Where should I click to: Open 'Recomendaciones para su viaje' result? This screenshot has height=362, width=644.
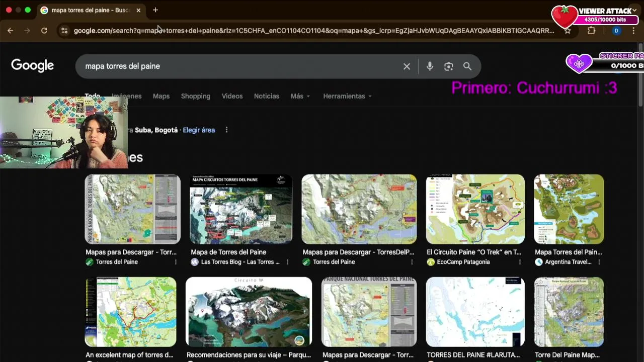249,355
